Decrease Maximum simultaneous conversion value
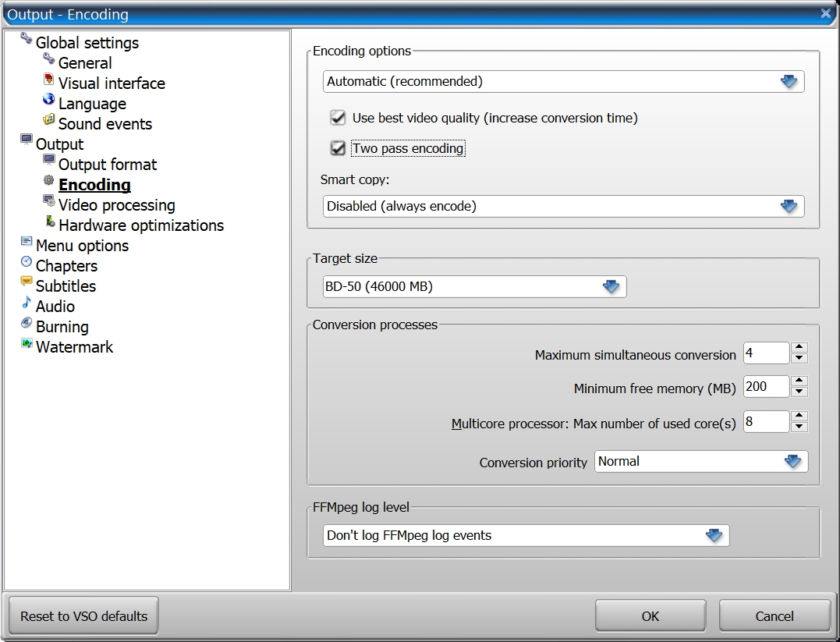This screenshot has height=642, width=840. tap(799, 358)
